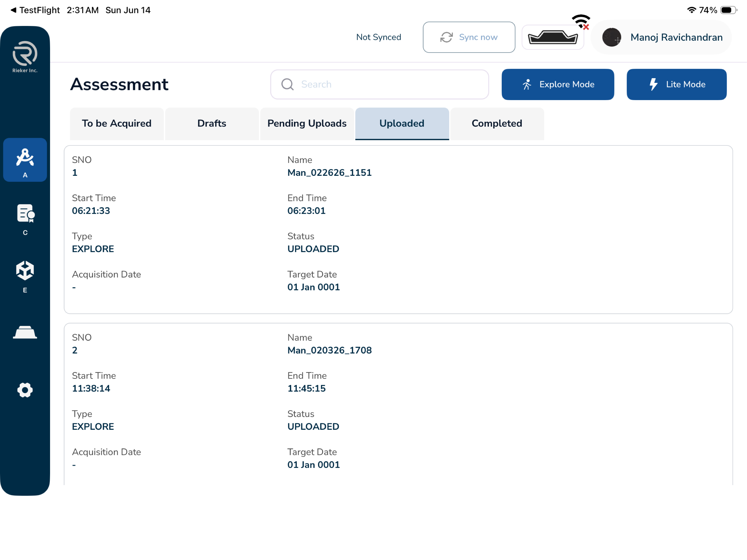Switch to the Drafts tab
747x560 pixels.
212,123
